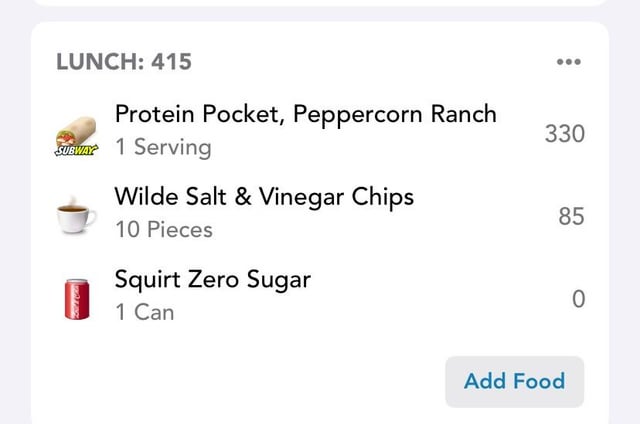Tap the 330 calorie value
The width and height of the screenshot is (640, 424).
coord(564,133)
